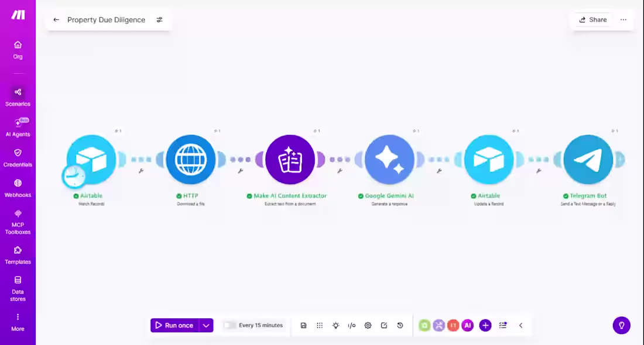Add favorite with purple plus icon
The image size is (644, 345).
click(485, 325)
